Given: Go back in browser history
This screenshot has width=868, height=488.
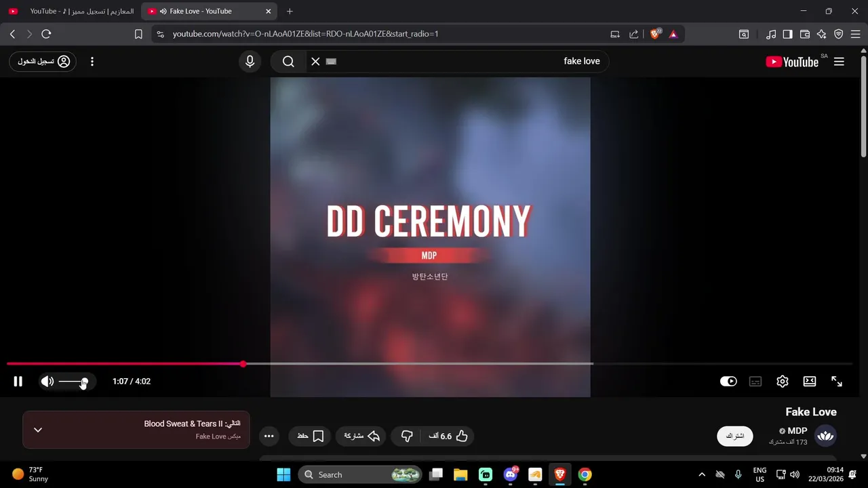Looking at the screenshot, I should [x=12, y=34].
